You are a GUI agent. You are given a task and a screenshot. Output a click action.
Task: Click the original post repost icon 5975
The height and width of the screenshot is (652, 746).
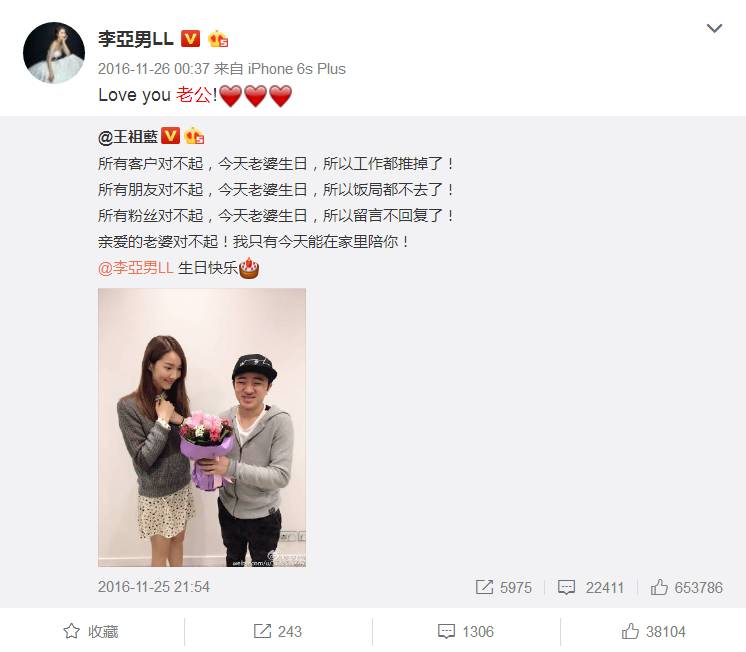coord(503,587)
